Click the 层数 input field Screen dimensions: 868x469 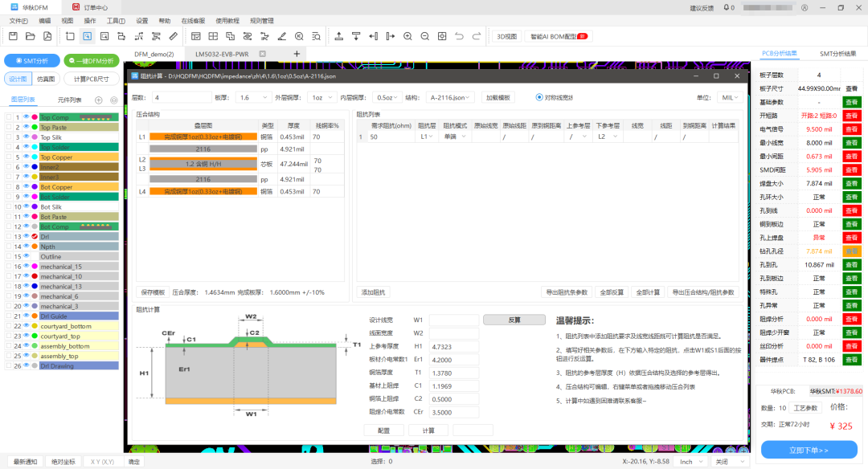click(182, 97)
